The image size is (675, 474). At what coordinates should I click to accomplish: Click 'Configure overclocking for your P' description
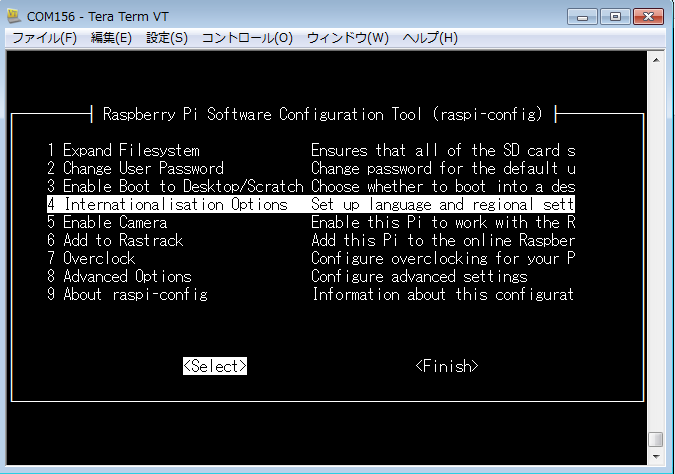coord(443,258)
